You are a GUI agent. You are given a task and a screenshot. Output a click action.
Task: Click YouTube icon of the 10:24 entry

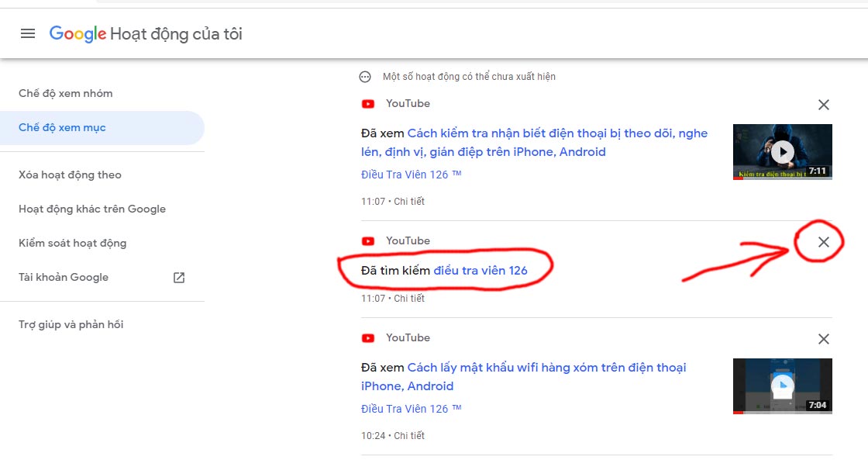(368, 338)
